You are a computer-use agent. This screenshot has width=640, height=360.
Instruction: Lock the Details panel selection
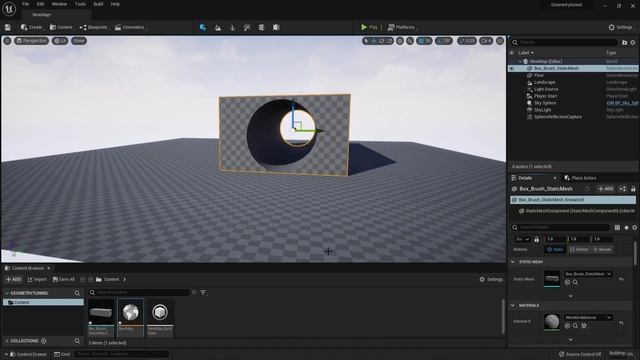point(633,189)
